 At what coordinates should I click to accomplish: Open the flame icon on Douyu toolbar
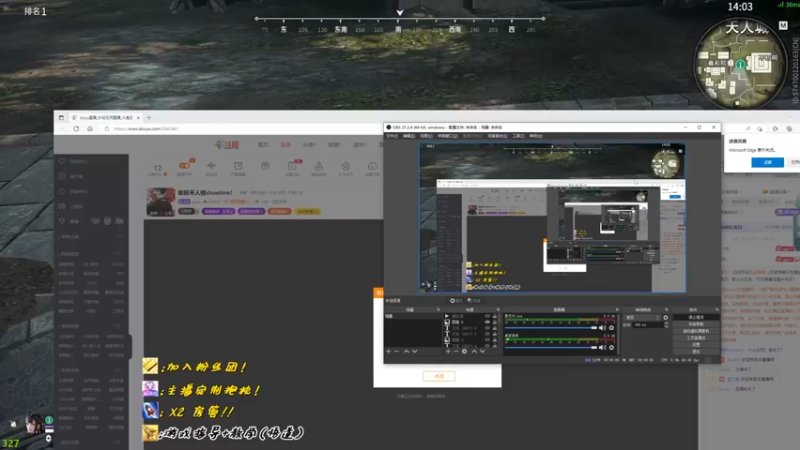click(345, 166)
